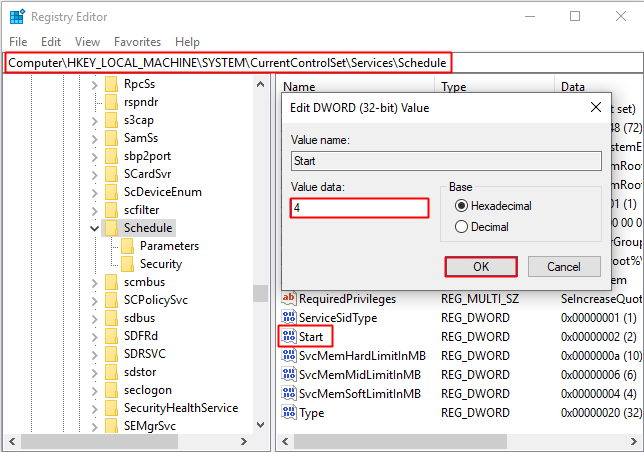644x452 pixels.
Task: Close the Edit DWORD dialog with X
Action: pos(596,108)
